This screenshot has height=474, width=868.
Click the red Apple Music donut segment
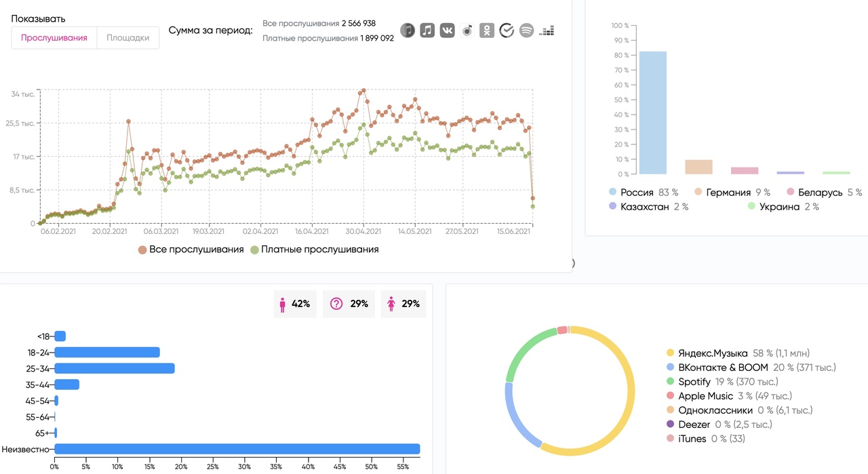pyautogui.click(x=562, y=330)
